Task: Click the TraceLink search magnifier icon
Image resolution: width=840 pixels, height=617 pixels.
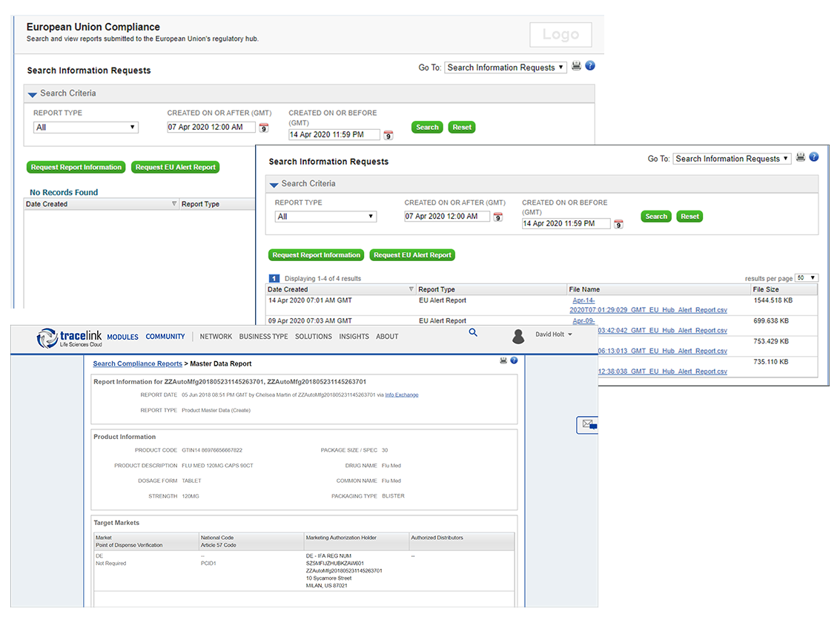Action: click(473, 334)
